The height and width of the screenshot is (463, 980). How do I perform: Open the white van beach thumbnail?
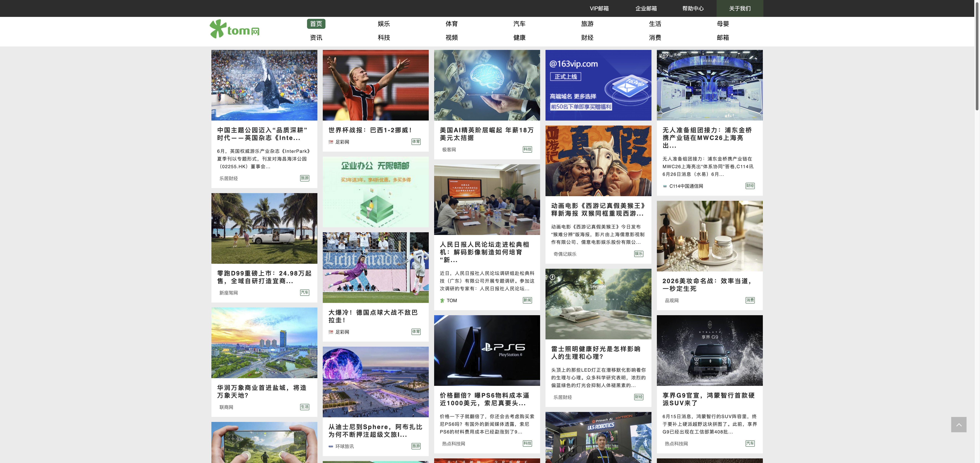pyautogui.click(x=264, y=228)
